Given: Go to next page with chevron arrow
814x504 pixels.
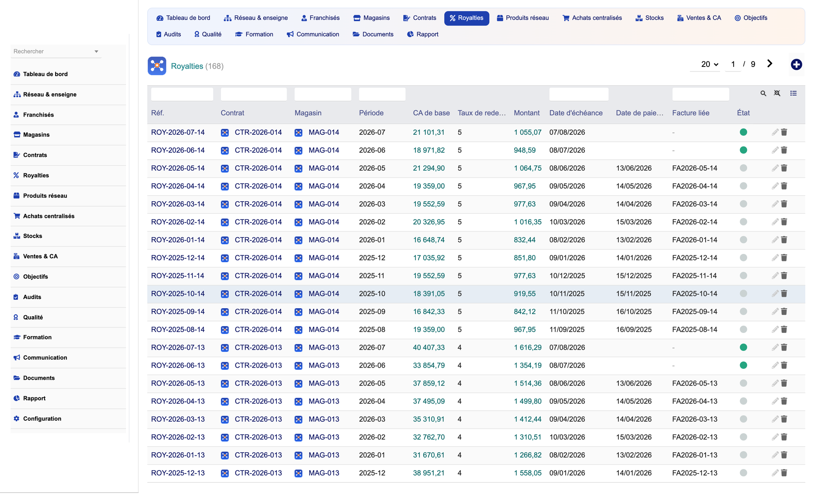Looking at the screenshot, I should (x=770, y=64).
